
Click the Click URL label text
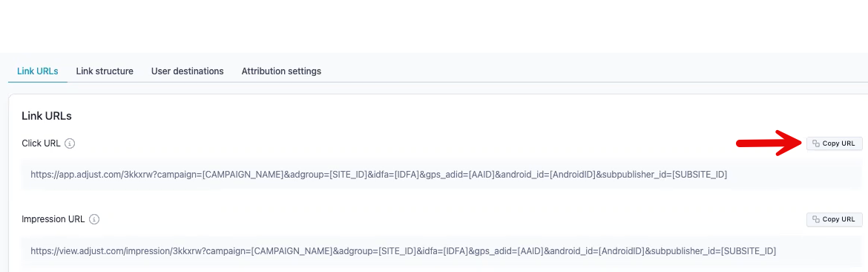(x=41, y=143)
